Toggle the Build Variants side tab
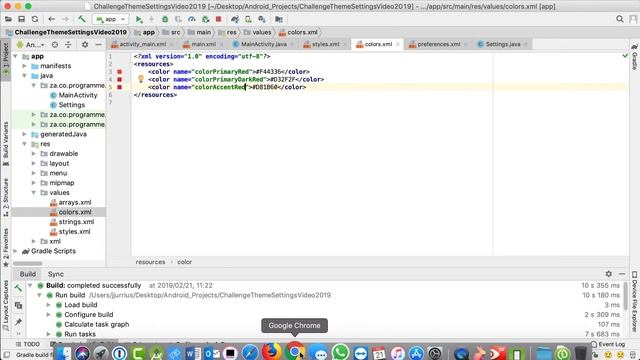Viewport: 640px width, 360px height. pos(6,143)
